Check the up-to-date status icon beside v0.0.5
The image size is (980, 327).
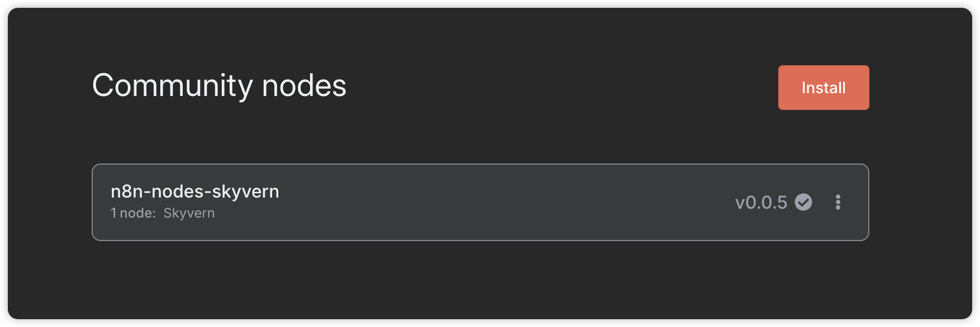pos(803,202)
